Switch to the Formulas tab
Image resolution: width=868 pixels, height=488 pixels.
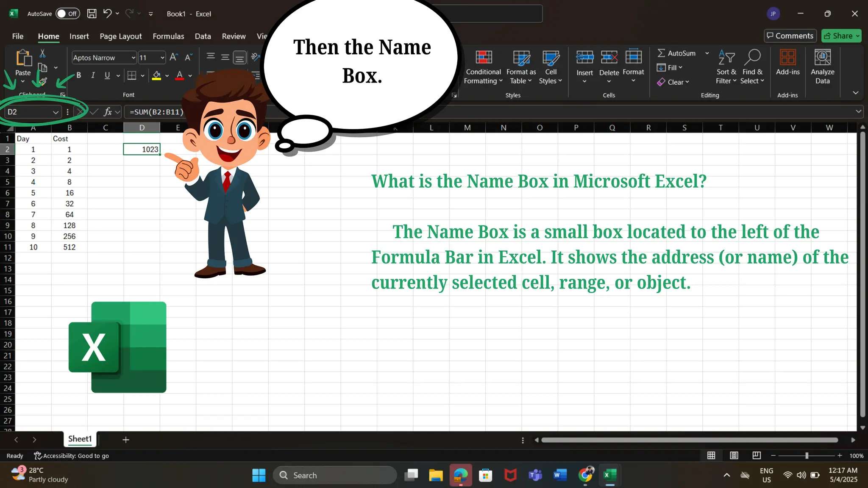(168, 36)
